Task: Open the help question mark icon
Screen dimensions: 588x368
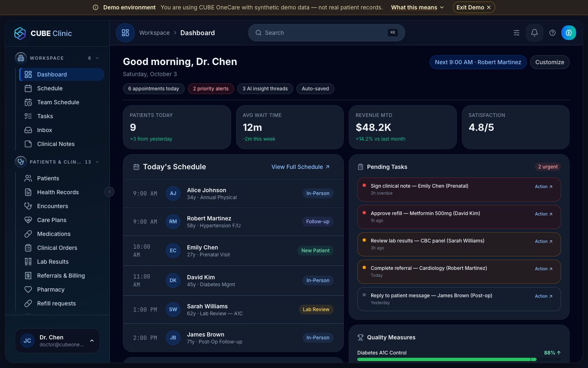Action: click(552, 33)
